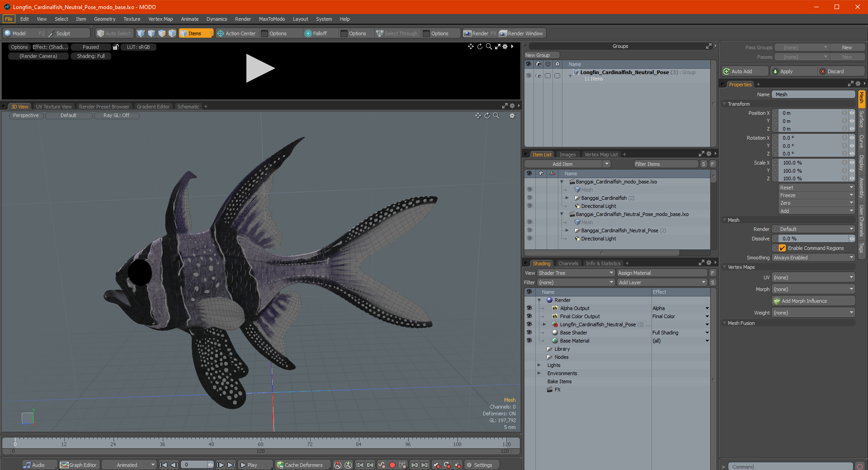868x470 pixels.
Task: Toggle visibility of Final Color Output
Action: pos(529,316)
